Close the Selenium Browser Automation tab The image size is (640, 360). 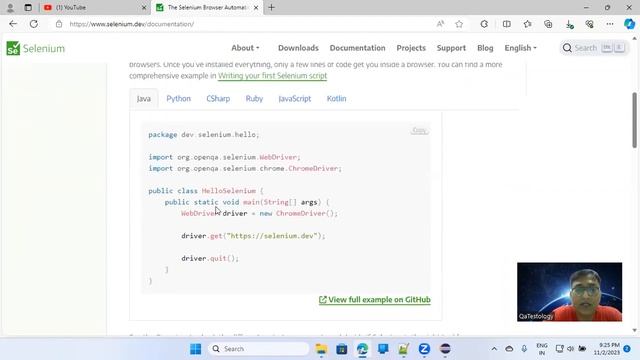coord(256,7)
